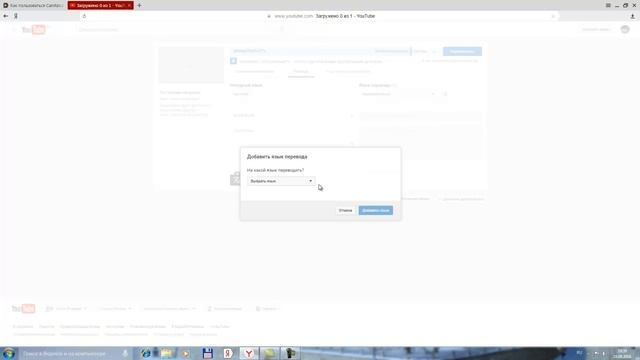Open the browser downloads arrow icon
Screen dimensions: 640x360
(633, 16)
